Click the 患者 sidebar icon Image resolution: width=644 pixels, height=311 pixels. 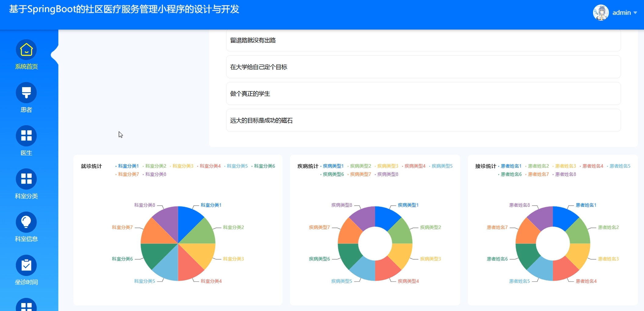tap(26, 93)
